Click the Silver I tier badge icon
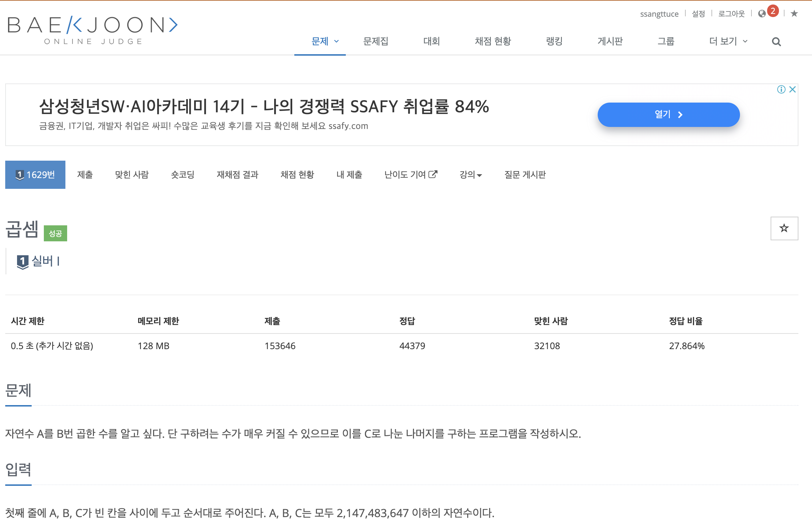 coord(23,261)
